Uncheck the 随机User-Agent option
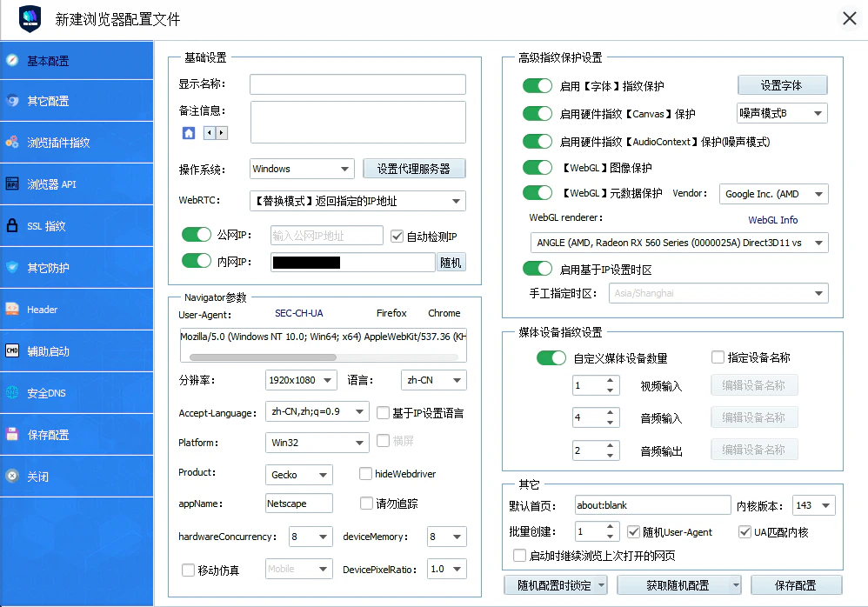This screenshot has height=607, width=868. pos(634,531)
